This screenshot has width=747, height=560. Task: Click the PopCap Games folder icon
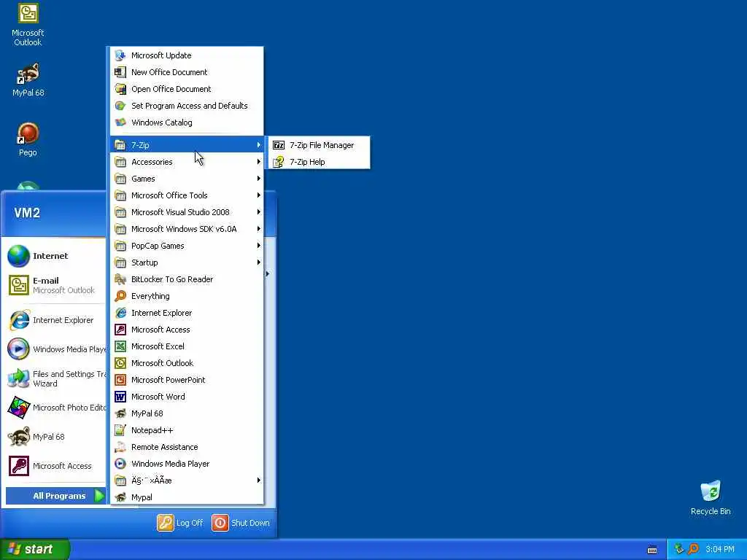click(x=120, y=246)
